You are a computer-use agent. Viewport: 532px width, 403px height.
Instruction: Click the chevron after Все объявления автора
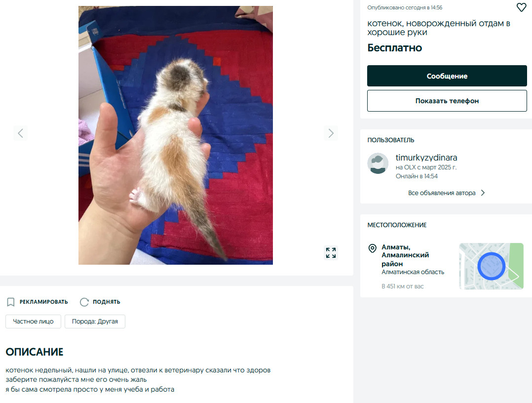[x=483, y=193]
